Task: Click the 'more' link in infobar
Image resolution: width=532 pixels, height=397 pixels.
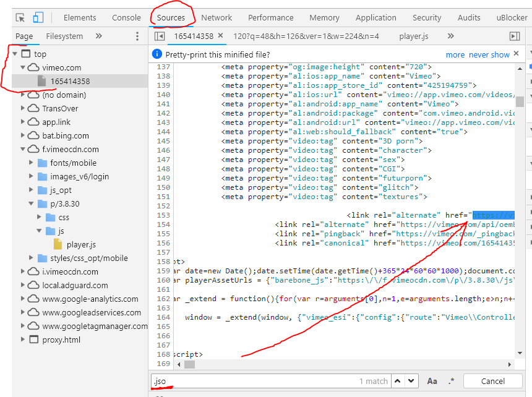Action: pyautogui.click(x=455, y=54)
